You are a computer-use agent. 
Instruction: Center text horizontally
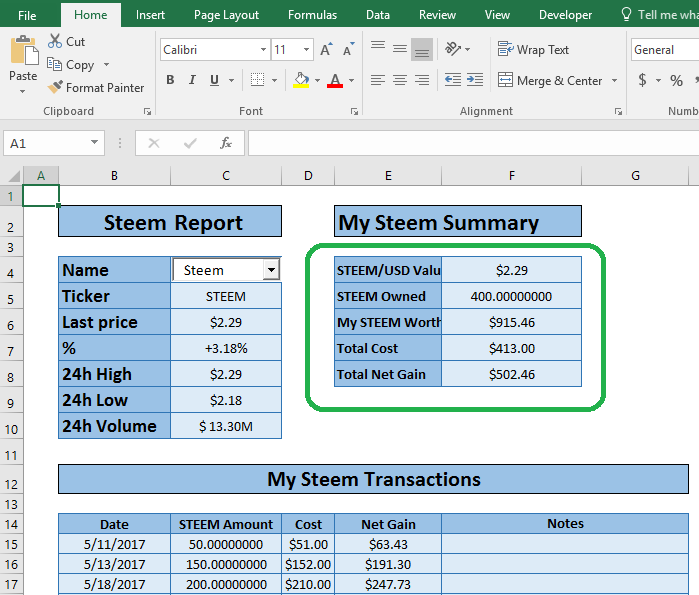coord(400,80)
